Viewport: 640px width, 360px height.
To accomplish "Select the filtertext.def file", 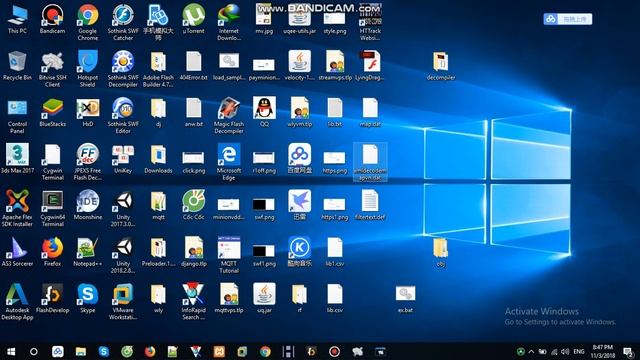I will 370,205.
